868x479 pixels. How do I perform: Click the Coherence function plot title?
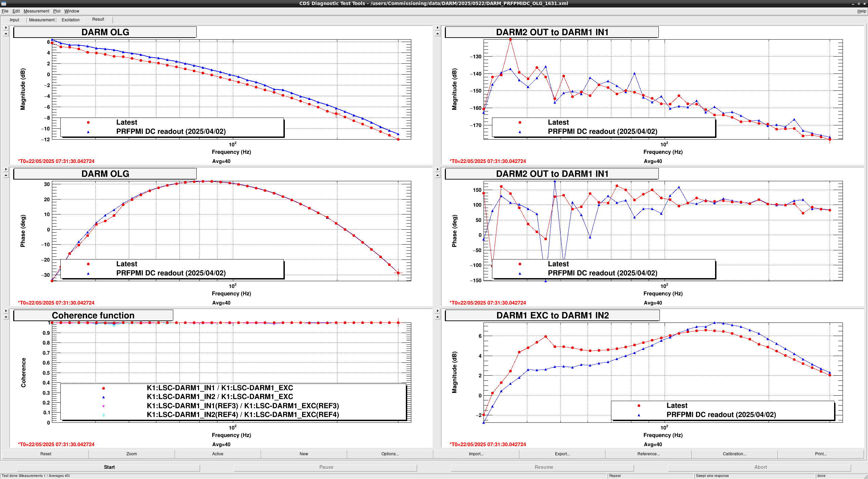coord(93,315)
